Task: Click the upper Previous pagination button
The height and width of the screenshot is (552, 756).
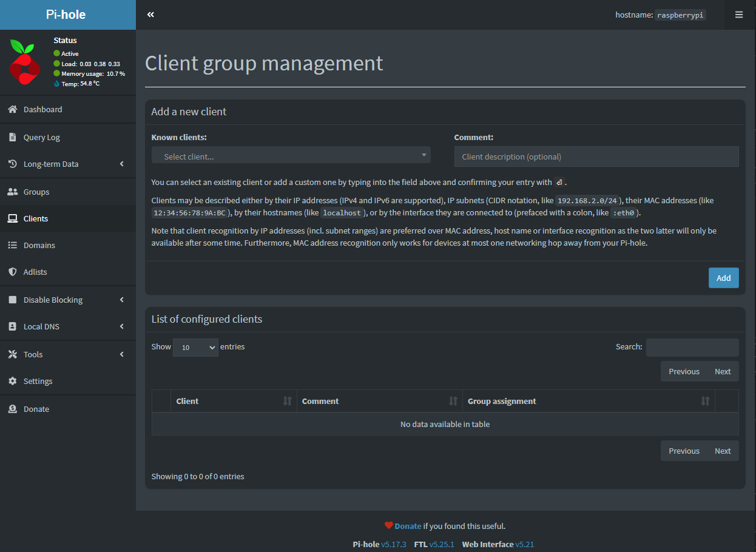Action: 684,371
